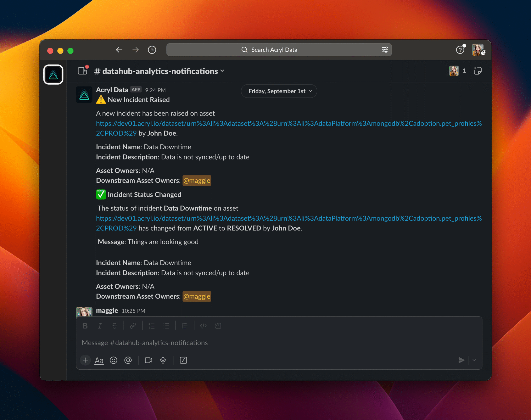Open history clock icon

(152, 50)
